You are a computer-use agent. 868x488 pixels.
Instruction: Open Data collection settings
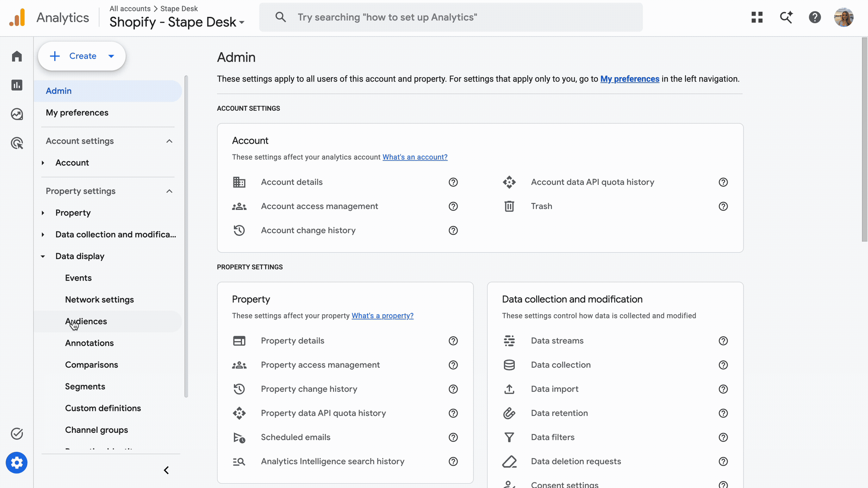pyautogui.click(x=561, y=365)
